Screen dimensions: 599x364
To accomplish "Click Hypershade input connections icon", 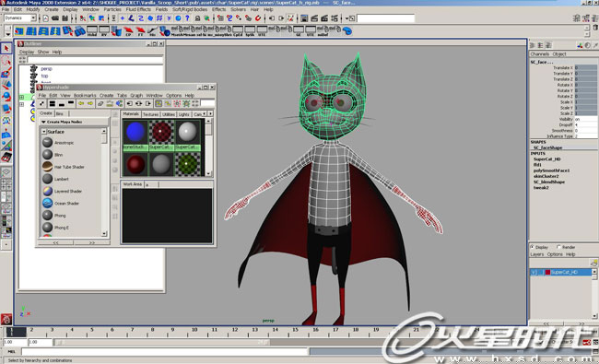I will click(130, 103).
